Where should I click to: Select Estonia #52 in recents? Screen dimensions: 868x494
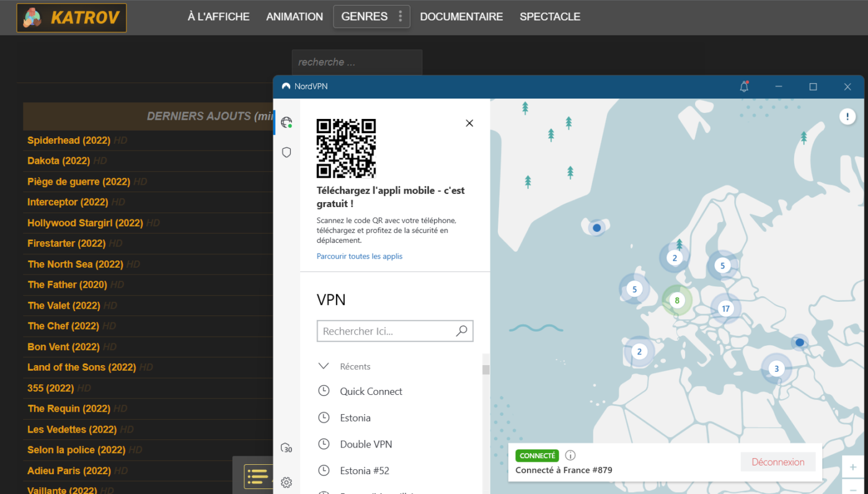[365, 470]
